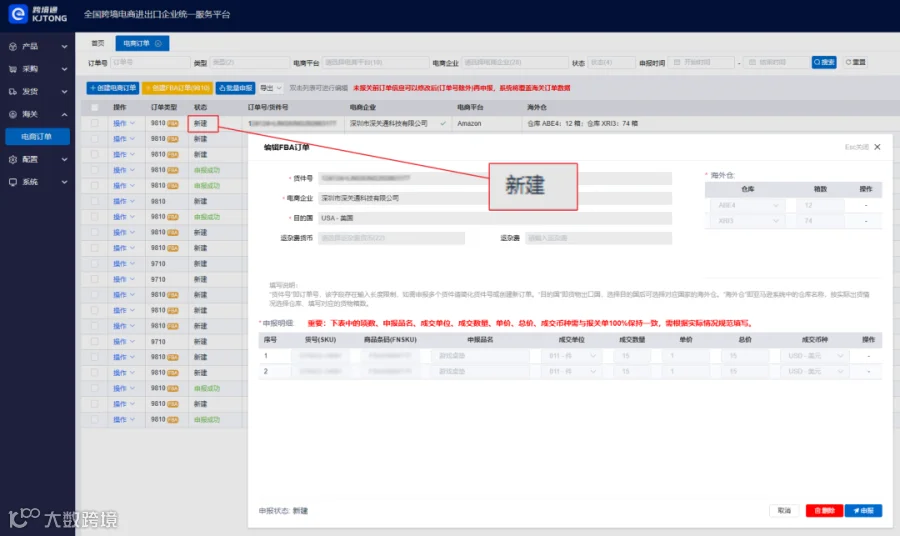This screenshot has height=536, width=900.
Task: Open 成交单位 dropdown in detail row 1
Action: coord(571,356)
